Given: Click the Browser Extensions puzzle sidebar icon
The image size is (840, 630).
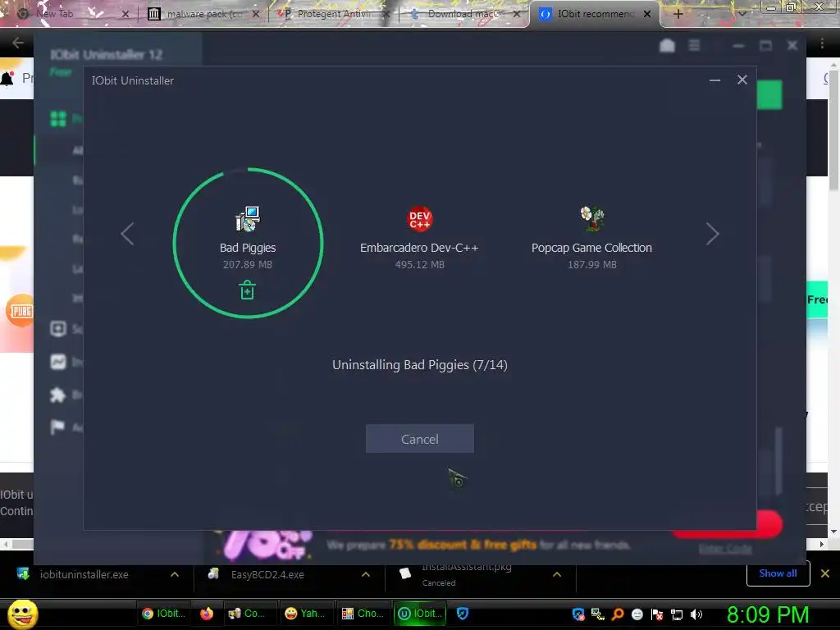Looking at the screenshot, I should (58, 395).
